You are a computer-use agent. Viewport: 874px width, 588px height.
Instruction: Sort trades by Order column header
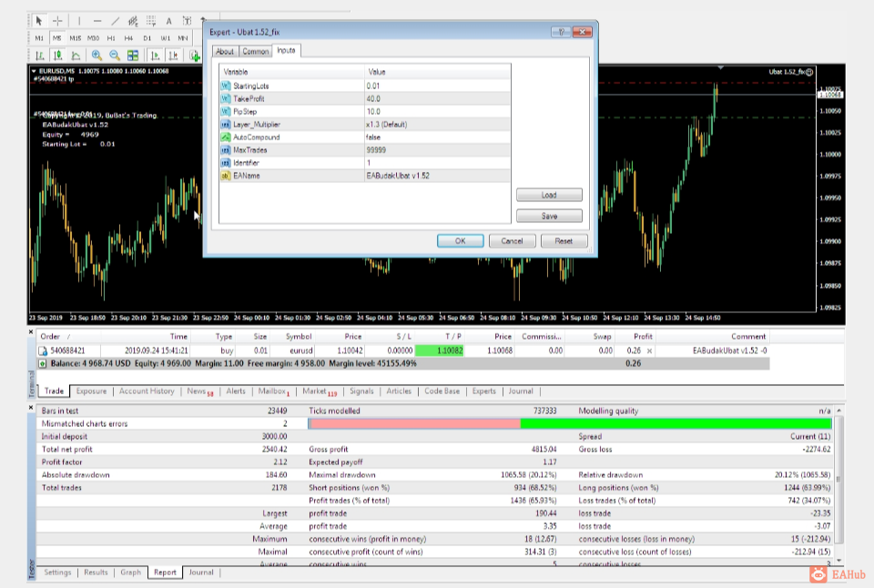(50, 337)
